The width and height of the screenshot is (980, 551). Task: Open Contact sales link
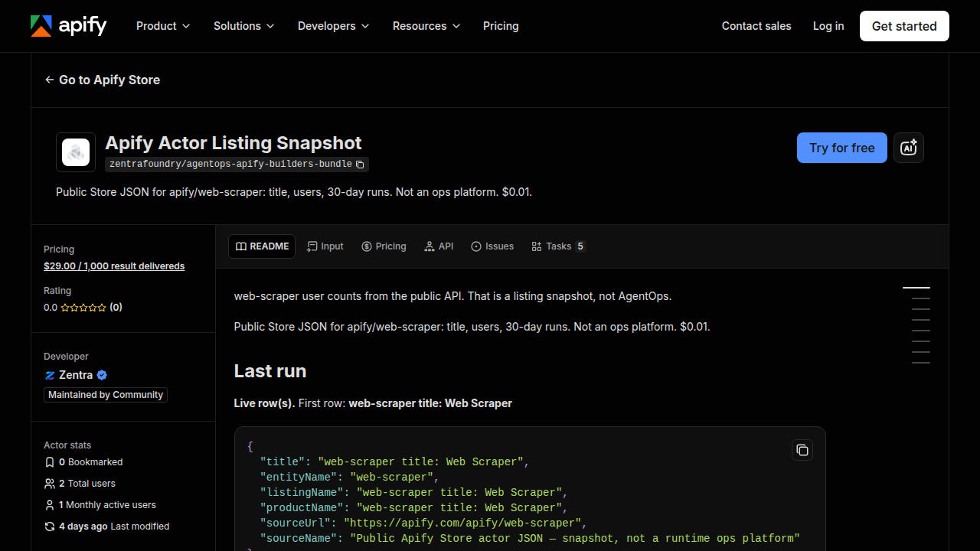pyautogui.click(x=756, y=26)
